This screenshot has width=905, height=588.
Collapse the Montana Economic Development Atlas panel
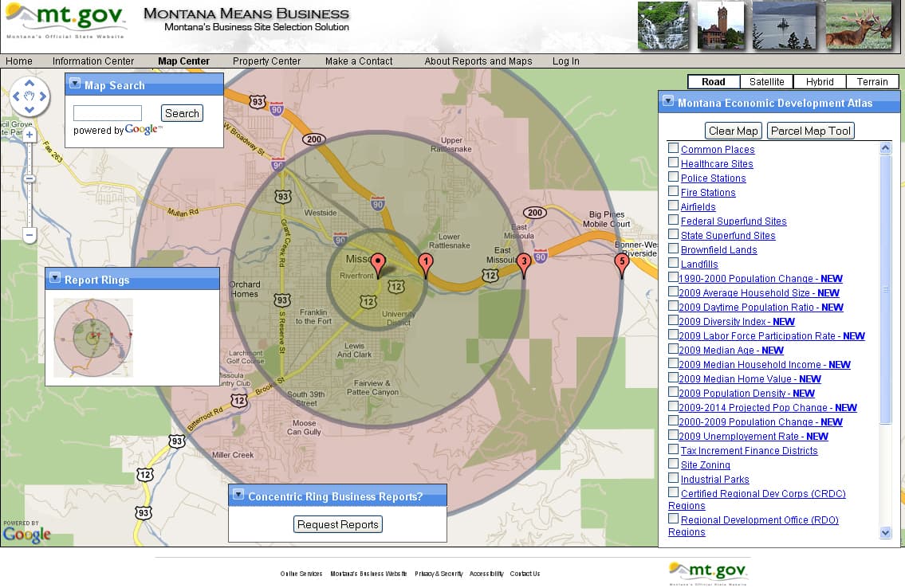point(667,101)
